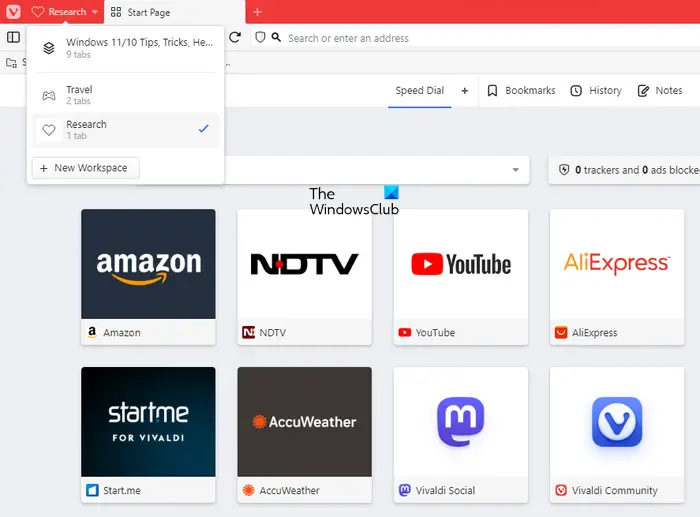Viewport: 700px width, 517px height.
Task: Open the Speed Dial tab
Action: 420,91
